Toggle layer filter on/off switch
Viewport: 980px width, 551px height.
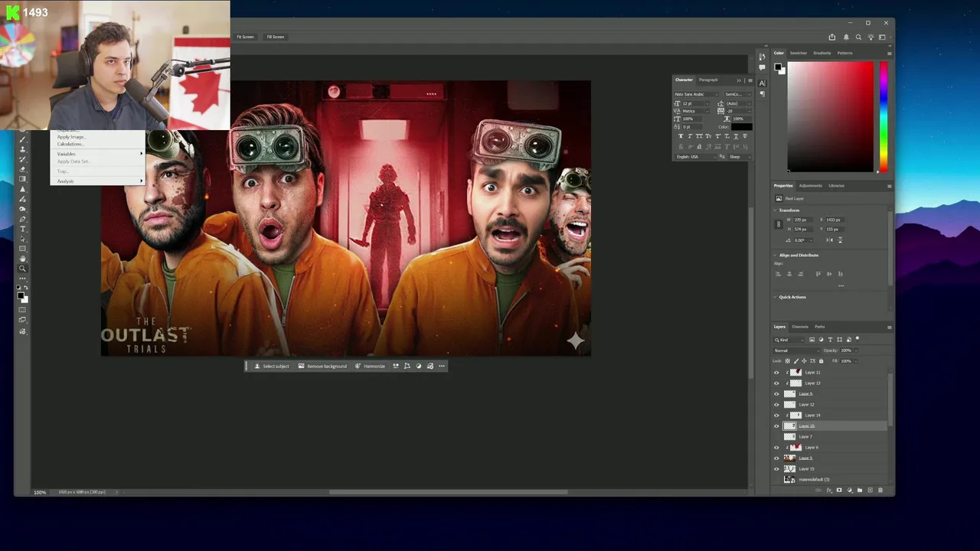(x=857, y=338)
